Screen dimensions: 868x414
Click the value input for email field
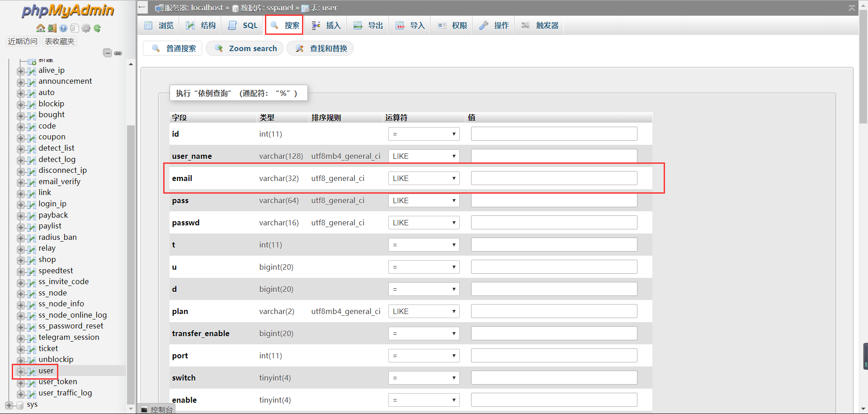554,178
